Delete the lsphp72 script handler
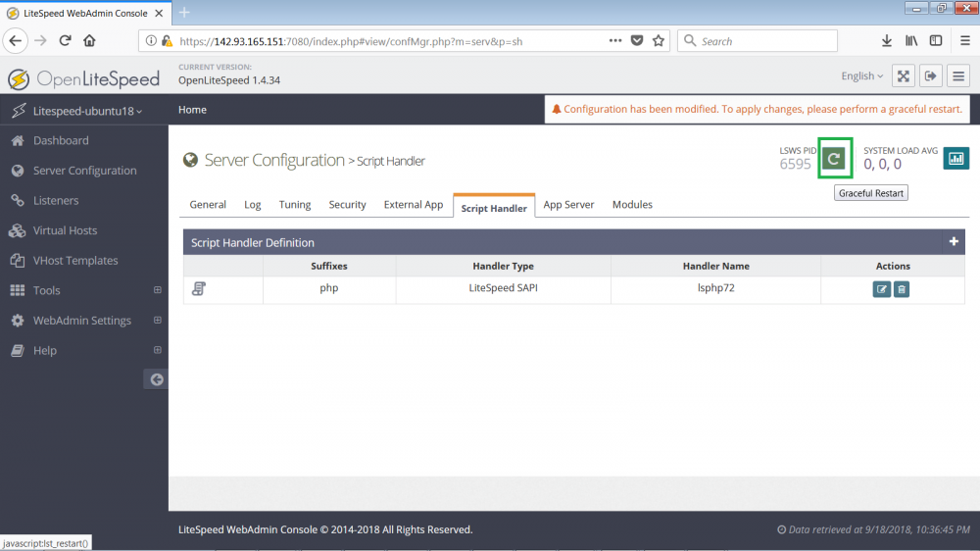 (902, 289)
